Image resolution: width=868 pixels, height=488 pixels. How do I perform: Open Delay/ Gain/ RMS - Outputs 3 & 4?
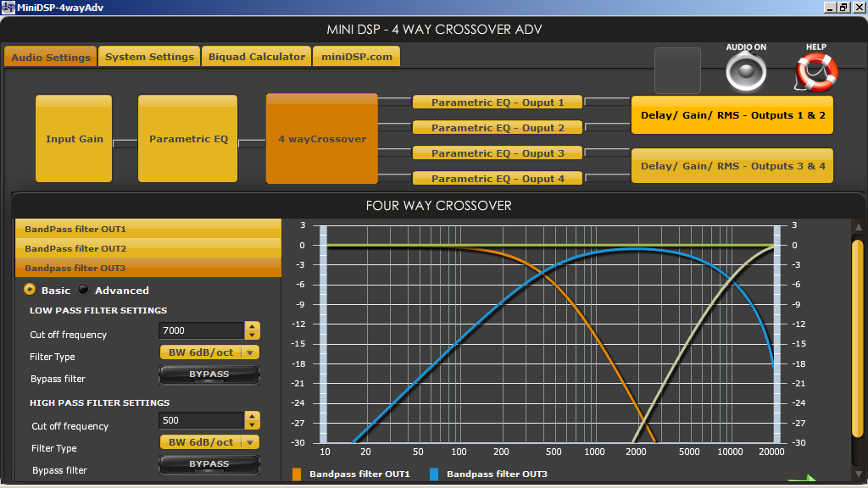click(732, 165)
